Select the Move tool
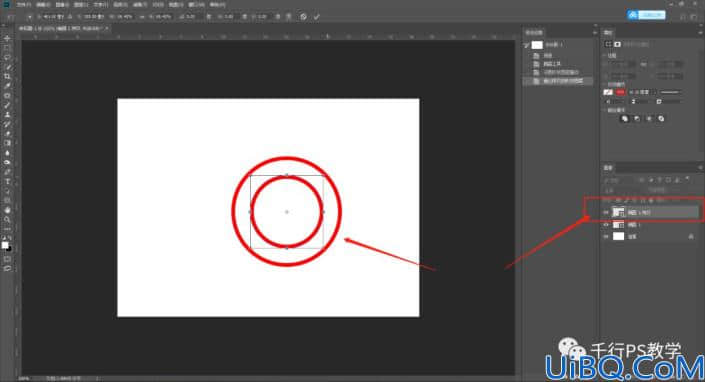The width and height of the screenshot is (705, 382). [7, 38]
